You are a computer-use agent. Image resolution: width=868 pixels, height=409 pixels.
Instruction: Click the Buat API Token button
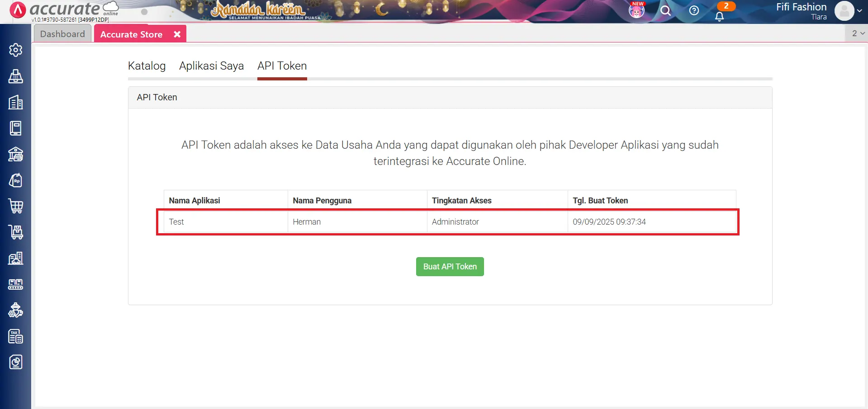click(450, 267)
